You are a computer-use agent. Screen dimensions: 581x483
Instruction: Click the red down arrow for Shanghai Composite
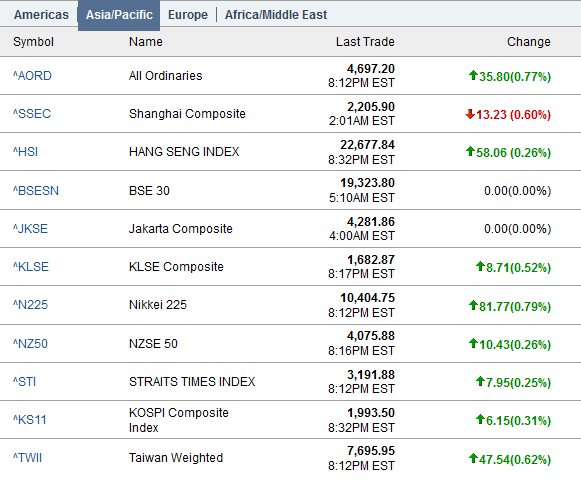pos(470,114)
